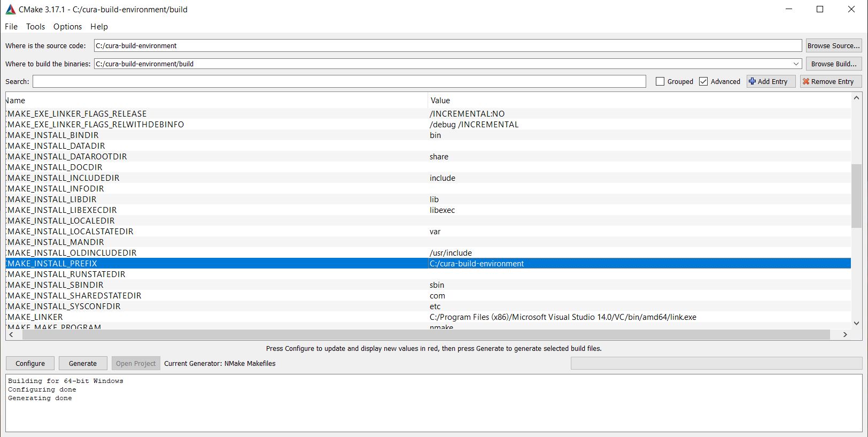
Task: Click the CMake logo icon in title bar
Action: [10, 9]
